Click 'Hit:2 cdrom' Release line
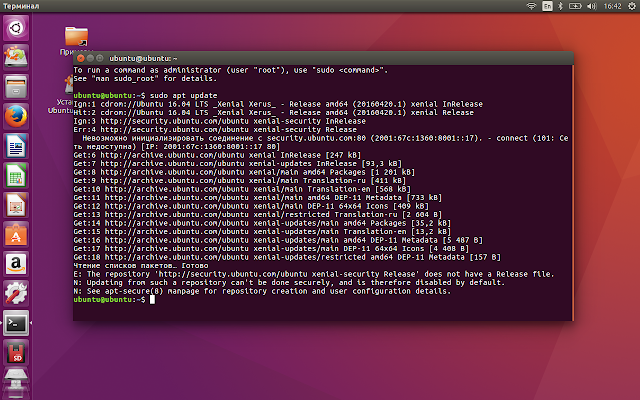 pos(273,113)
